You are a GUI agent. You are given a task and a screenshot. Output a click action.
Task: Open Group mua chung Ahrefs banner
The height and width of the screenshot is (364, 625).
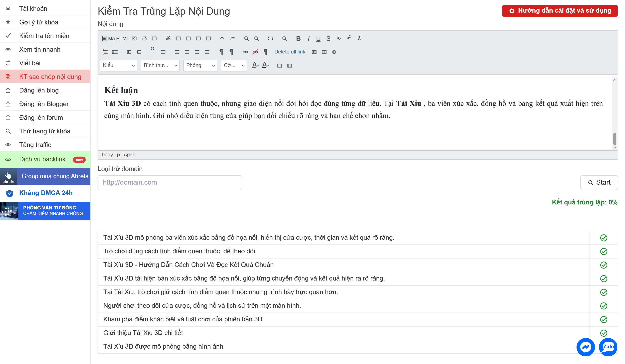coord(45,176)
